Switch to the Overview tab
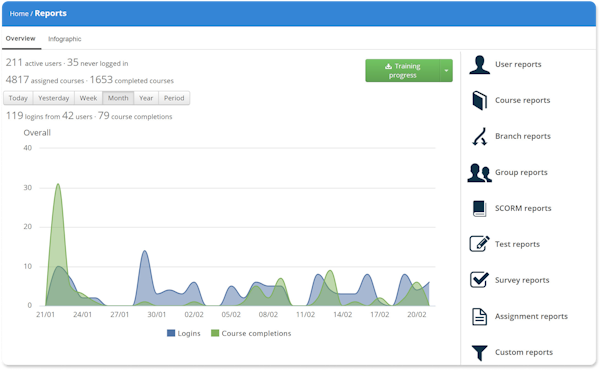Screen dimensions: 600x370 click(x=21, y=39)
